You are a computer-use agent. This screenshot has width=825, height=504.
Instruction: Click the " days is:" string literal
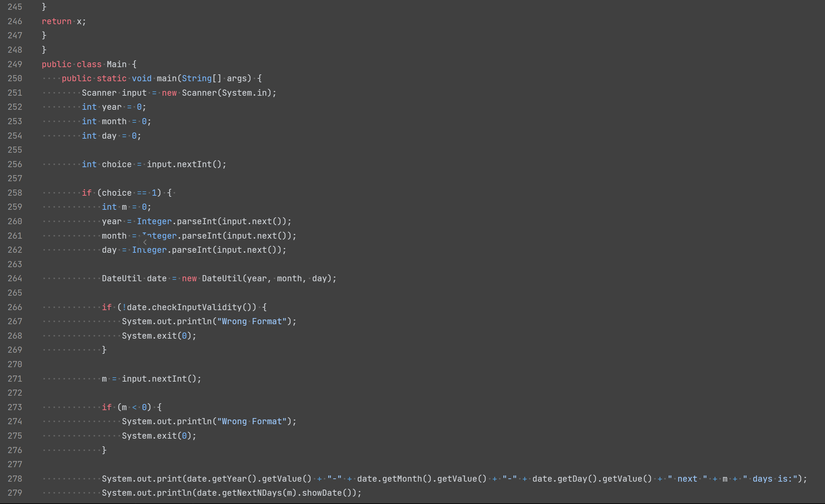pyautogui.click(x=770, y=479)
